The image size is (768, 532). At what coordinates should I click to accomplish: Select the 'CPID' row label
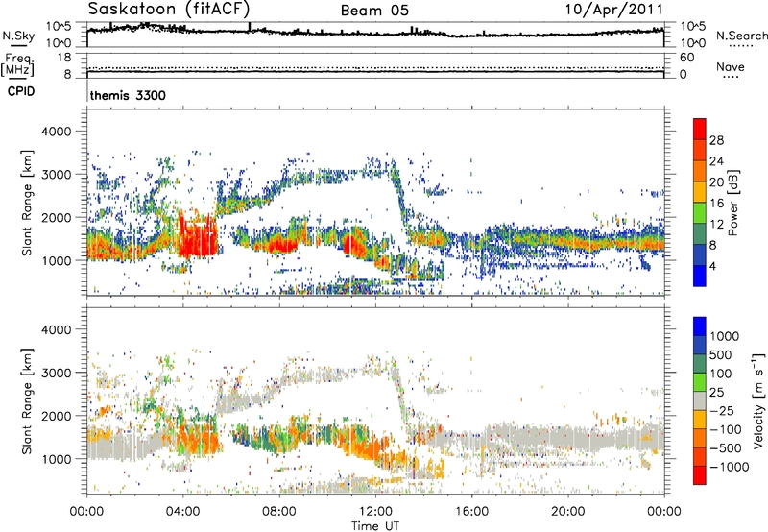(x=21, y=91)
